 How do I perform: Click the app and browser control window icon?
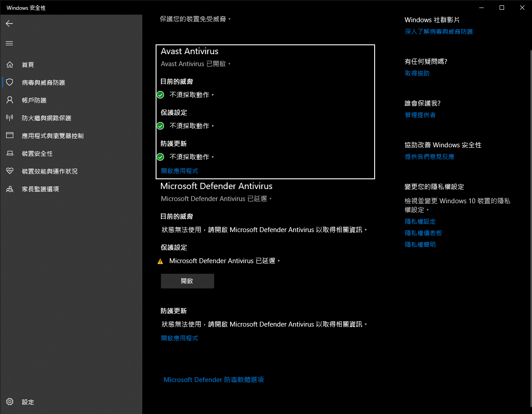click(x=9, y=136)
